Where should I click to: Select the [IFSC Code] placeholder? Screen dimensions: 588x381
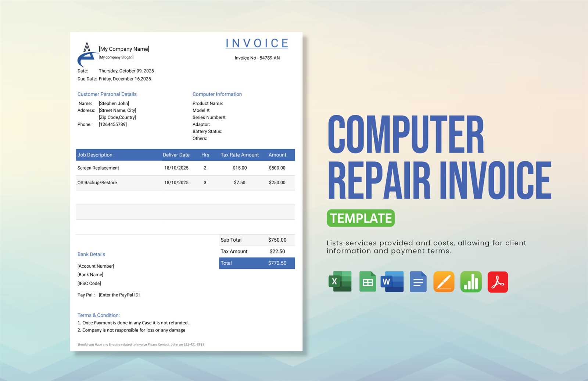[89, 284]
